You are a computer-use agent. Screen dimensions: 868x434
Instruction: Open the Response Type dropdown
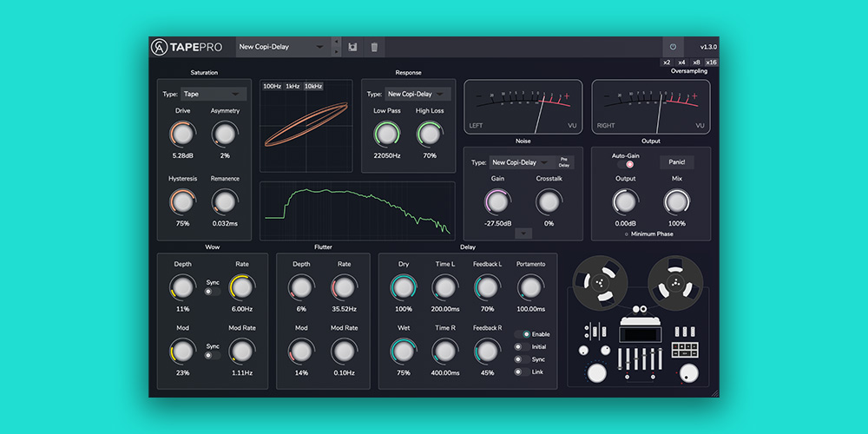pyautogui.click(x=418, y=94)
